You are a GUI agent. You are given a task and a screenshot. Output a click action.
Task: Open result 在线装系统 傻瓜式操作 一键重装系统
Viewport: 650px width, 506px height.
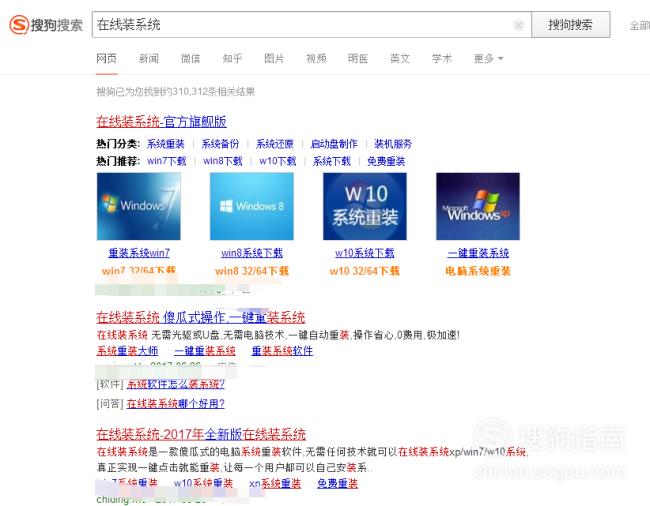coord(201,317)
